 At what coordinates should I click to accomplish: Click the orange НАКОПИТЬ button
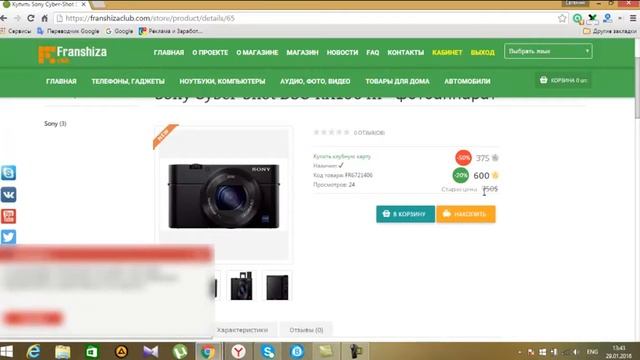tap(466, 214)
